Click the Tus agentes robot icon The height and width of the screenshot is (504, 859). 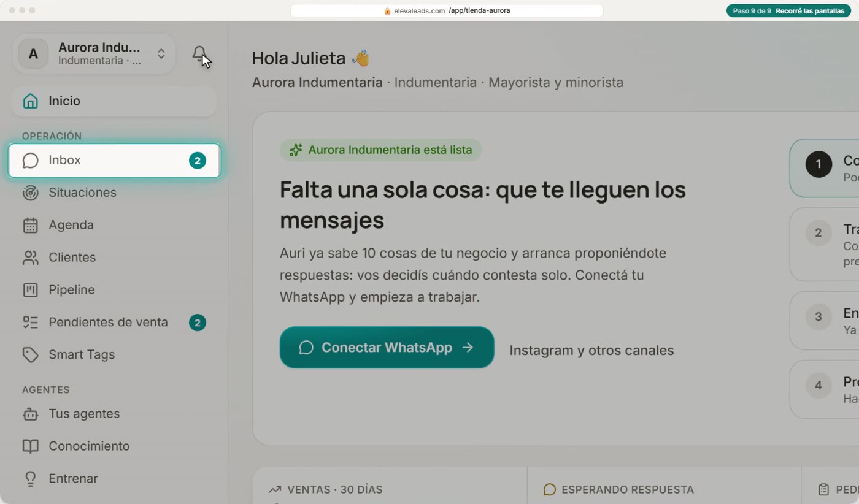coord(30,414)
